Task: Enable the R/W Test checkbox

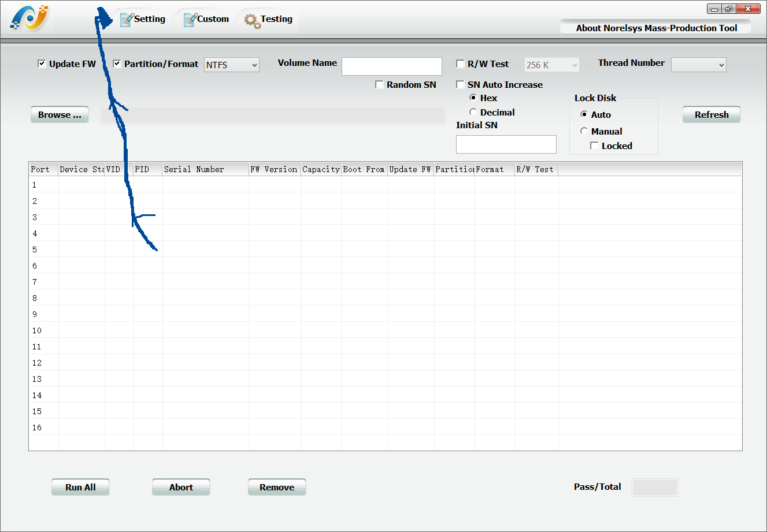Action: tap(460, 64)
